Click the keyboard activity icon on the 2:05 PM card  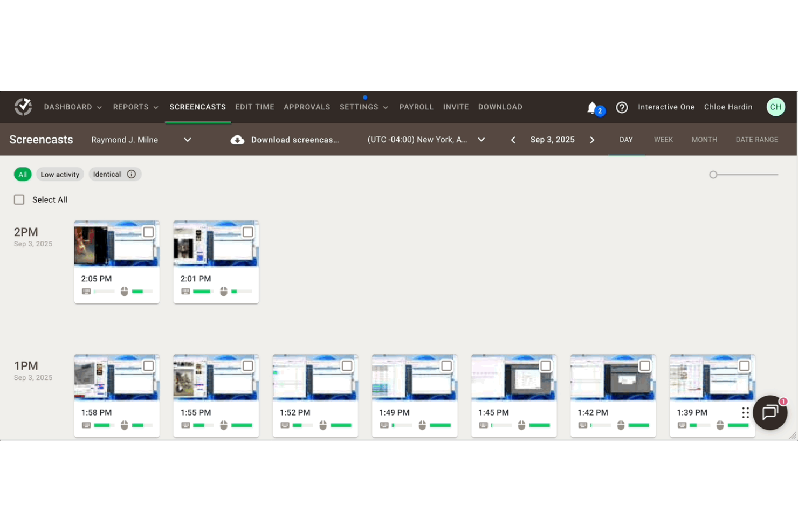[x=86, y=291]
